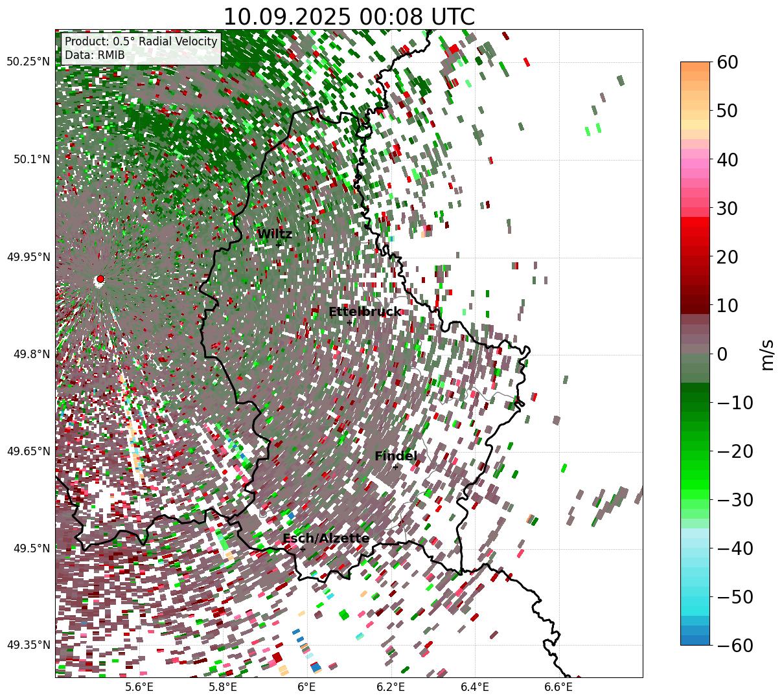The image size is (782, 700).
Task: Click the Ettelbruck city label
Action: tap(365, 312)
